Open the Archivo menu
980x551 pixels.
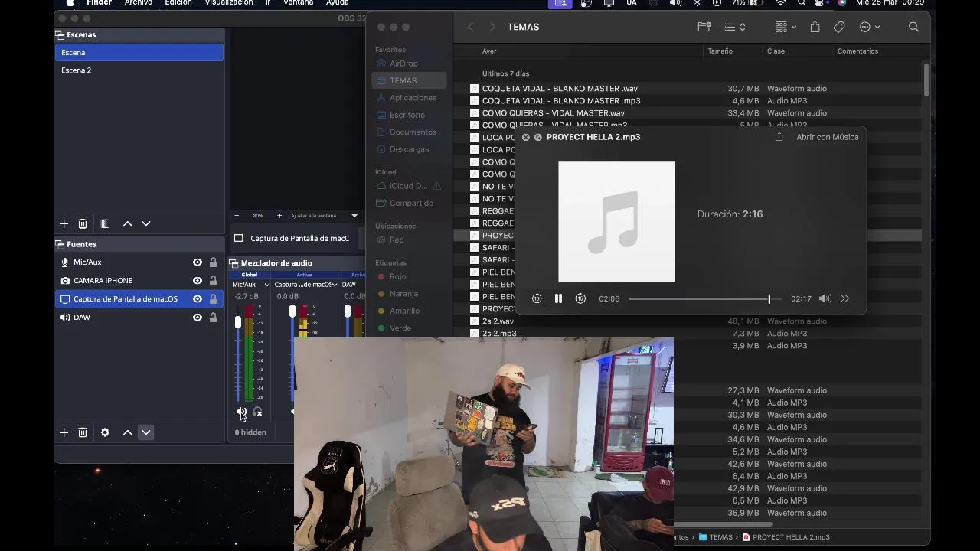(139, 3)
